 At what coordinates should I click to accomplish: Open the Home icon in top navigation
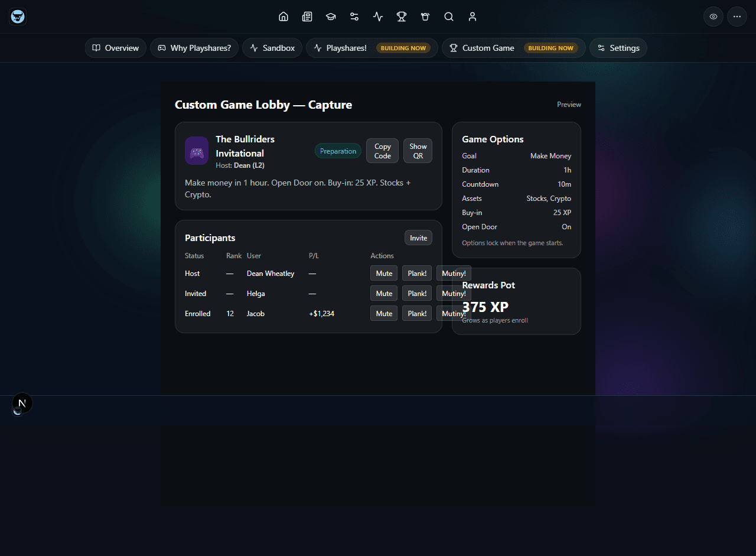click(x=283, y=17)
